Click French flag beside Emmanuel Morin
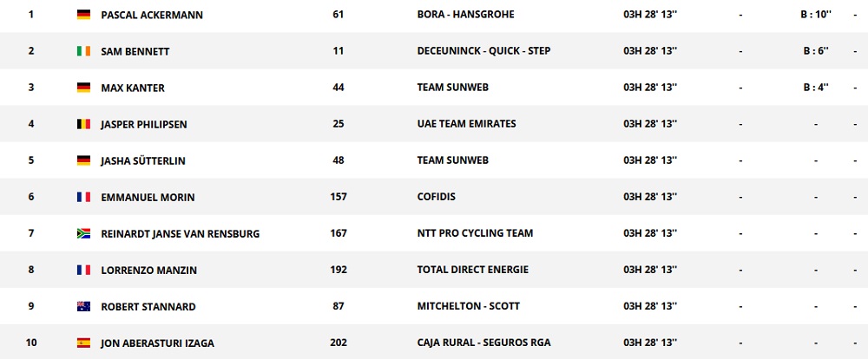Screen dimensions: 868x359 [83, 198]
